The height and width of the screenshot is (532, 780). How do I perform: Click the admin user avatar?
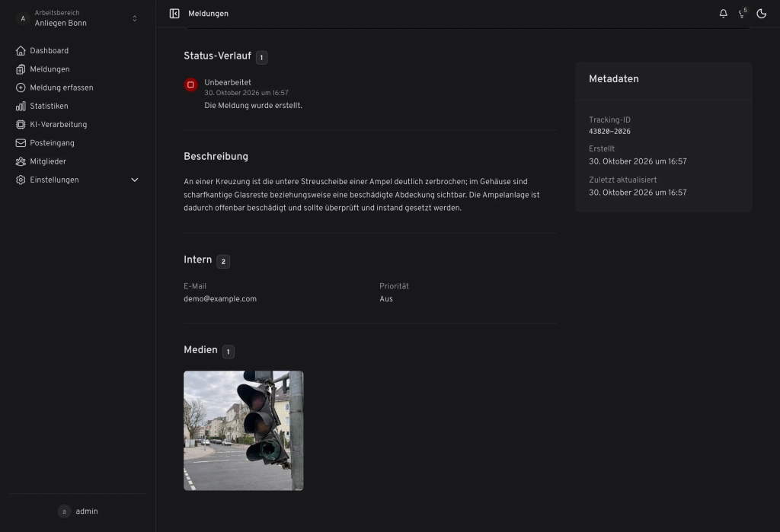(64, 511)
